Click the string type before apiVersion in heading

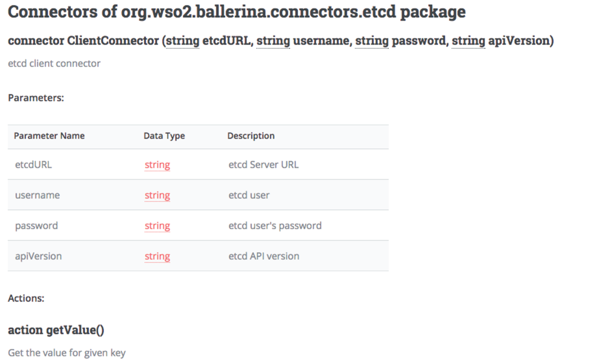469,40
